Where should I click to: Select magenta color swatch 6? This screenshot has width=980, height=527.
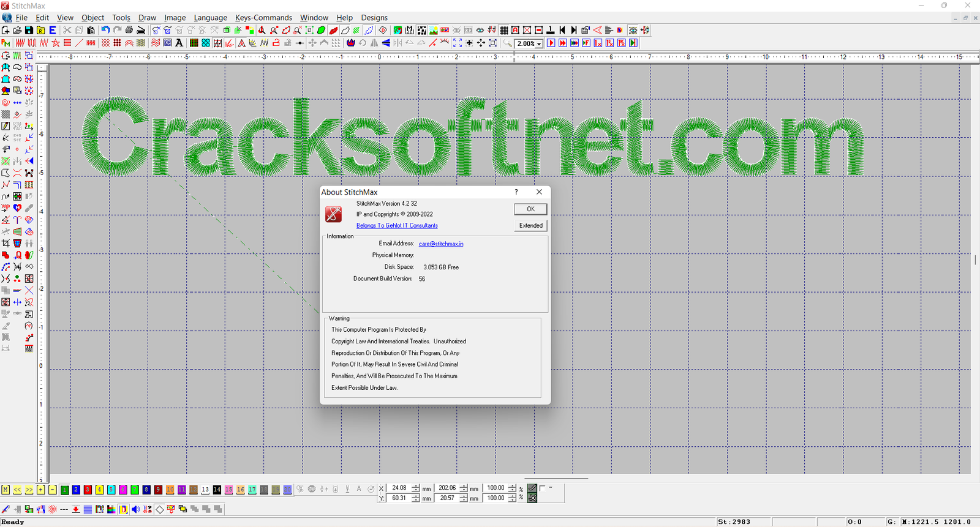123,490
